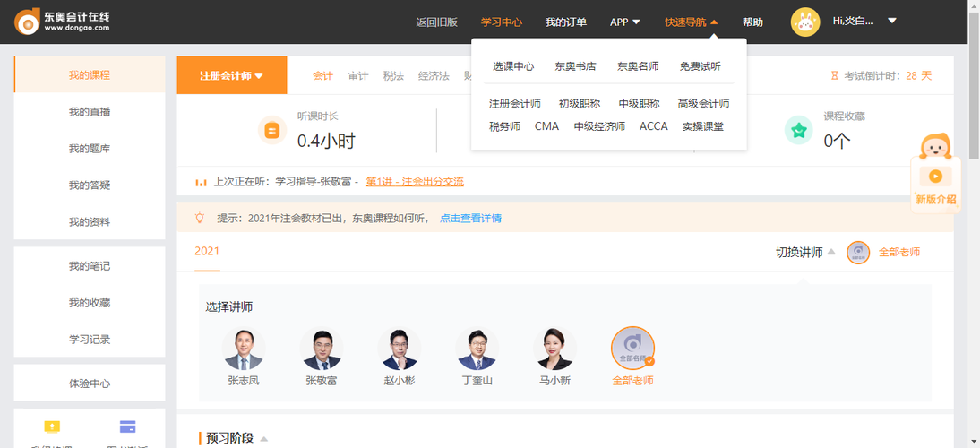
Task: Open 我的答疑 in the sidebar
Action: pyautogui.click(x=90, y=185)
